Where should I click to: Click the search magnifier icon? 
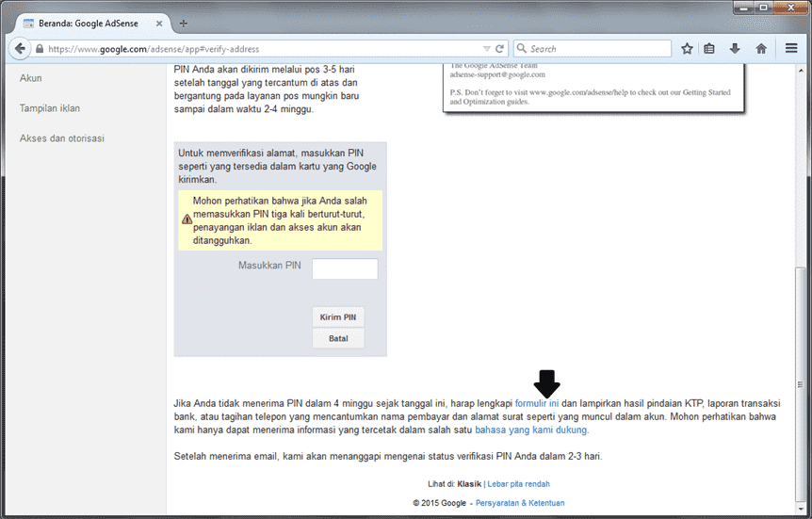click(x=522, y=48)
